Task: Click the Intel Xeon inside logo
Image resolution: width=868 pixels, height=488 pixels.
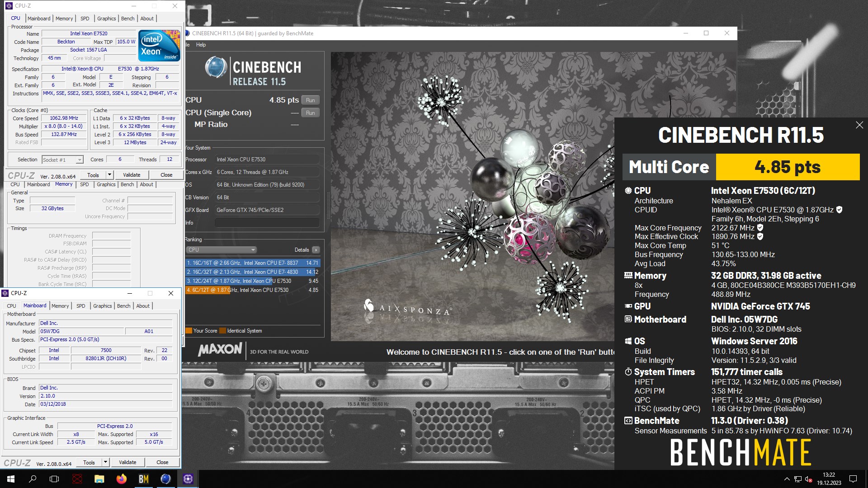Action: [159, 45]
